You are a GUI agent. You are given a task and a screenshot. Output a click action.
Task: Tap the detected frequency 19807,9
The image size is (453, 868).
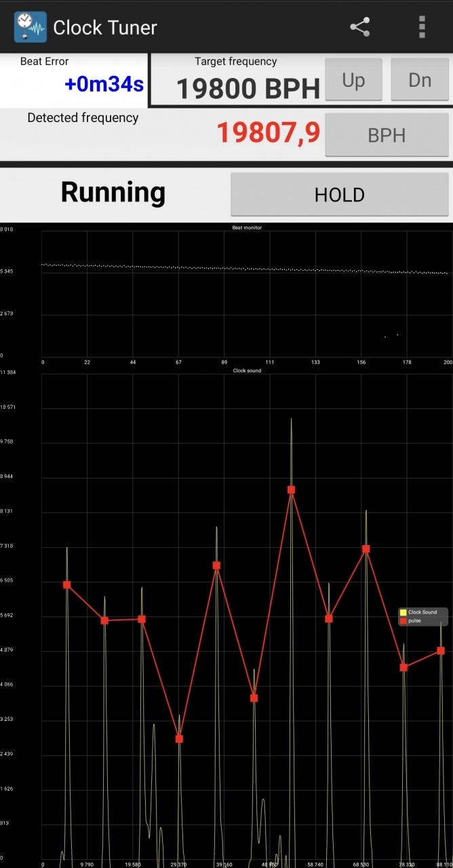pos(268,133)
